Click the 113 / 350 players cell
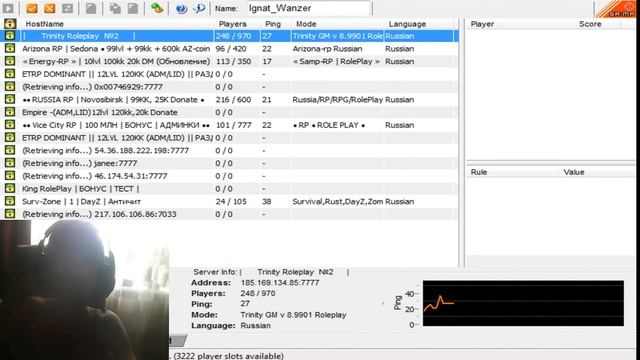Viewport: 640px width, 360px height. point(233,61)
